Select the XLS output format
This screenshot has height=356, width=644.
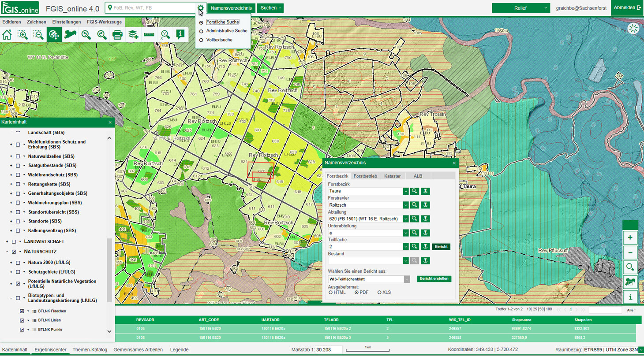[x=380, y=292]
